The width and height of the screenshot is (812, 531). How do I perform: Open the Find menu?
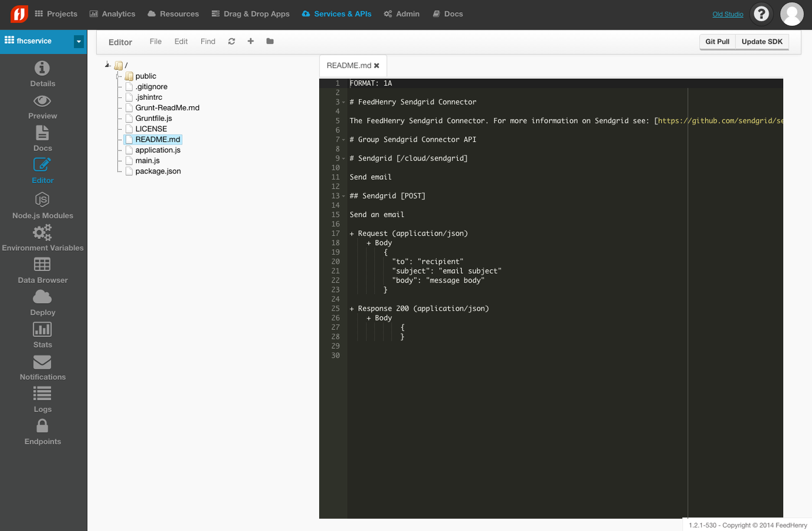coord(208,41)
